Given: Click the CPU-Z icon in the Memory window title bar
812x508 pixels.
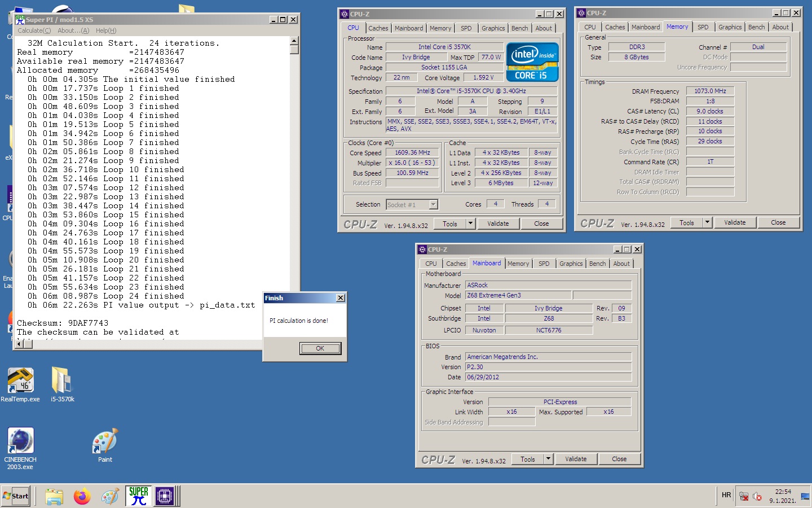Looking at the screenshot, I should (581, 13).
